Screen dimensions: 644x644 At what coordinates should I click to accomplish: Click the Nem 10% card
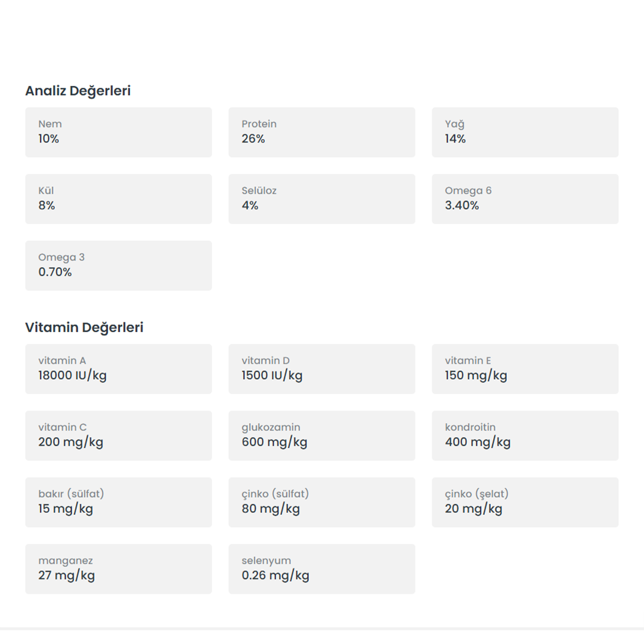pyautogui.click(x=118, y=132)
